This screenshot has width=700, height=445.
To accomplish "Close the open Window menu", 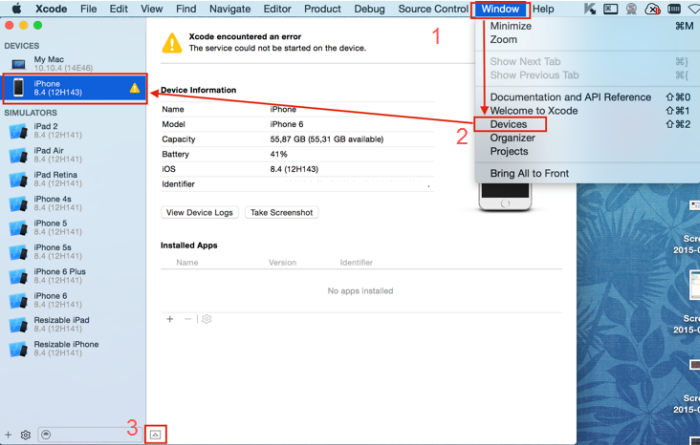I will [x=500, y=9].
